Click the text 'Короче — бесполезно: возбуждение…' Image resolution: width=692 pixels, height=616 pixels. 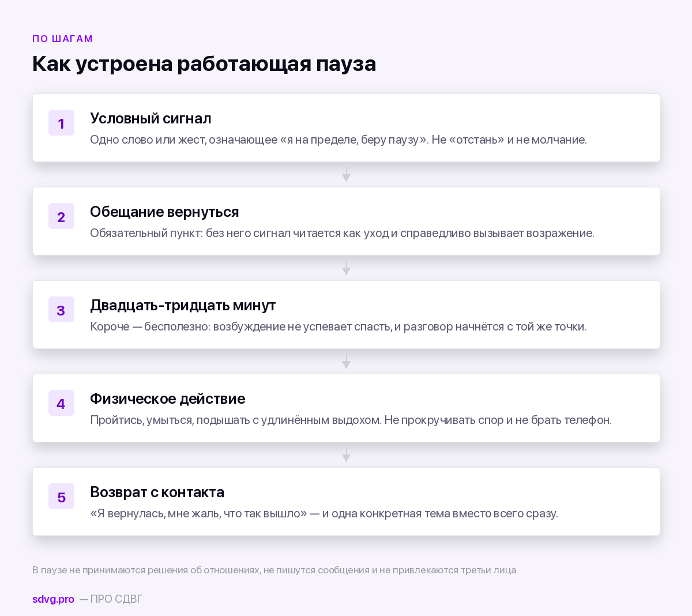pos(339,326)
